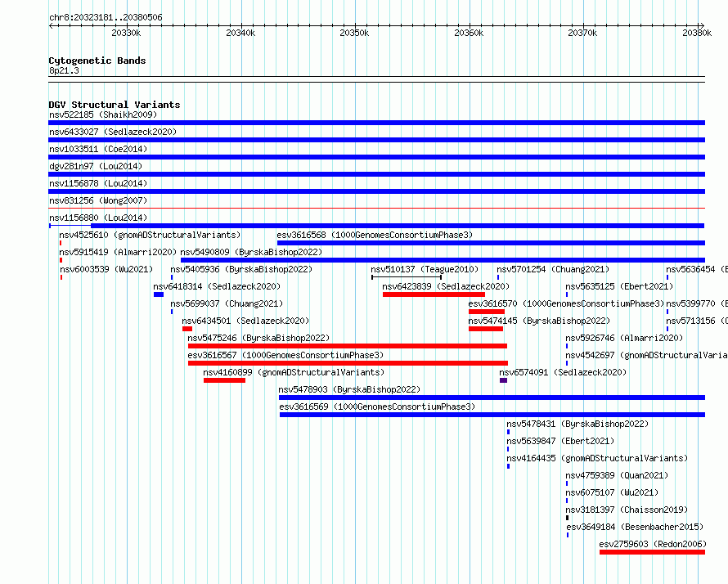This screenshot has width=728, height=584.
Task: Select the red bar under esv3616567
Action: [x=348, y=363]
